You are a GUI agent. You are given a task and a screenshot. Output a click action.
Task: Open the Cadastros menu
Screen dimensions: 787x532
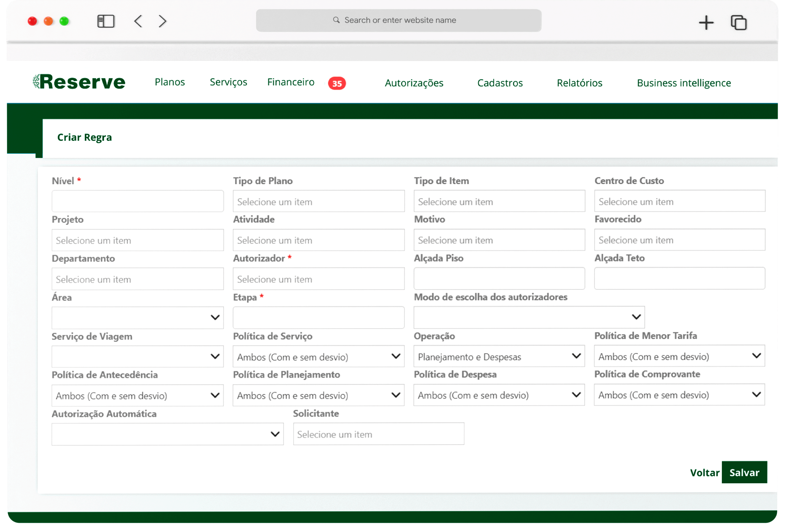499,83
